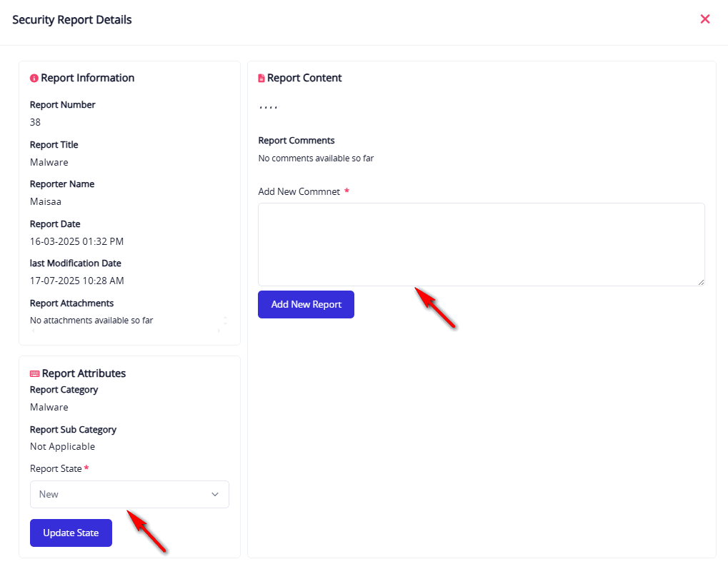
Task: Click the left scroll arrow under Report Attachments
Action: [32, 331]
